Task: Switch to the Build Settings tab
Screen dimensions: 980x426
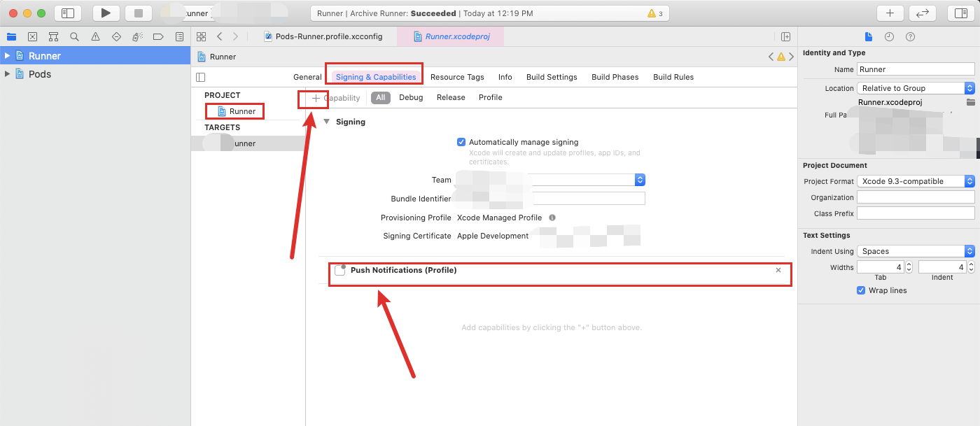Action: click(551, 77)
